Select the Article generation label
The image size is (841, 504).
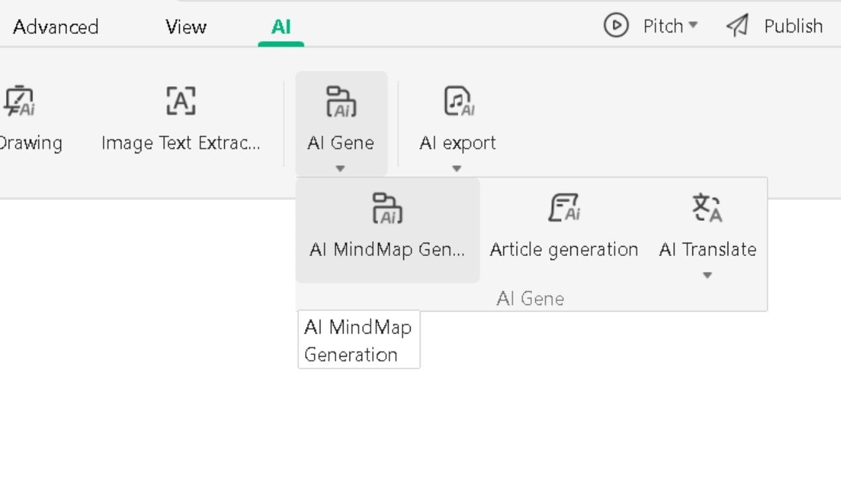tap(564, 249)
